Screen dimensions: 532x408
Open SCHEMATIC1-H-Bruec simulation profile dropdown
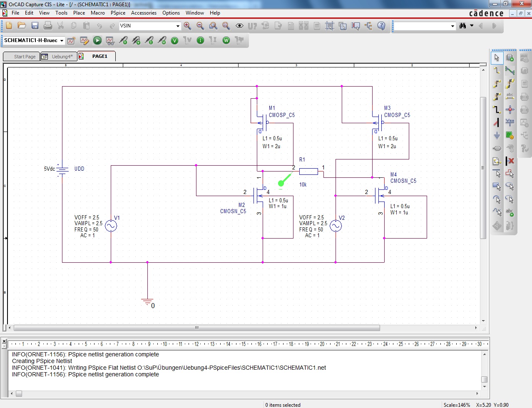[x=62, y=40]
